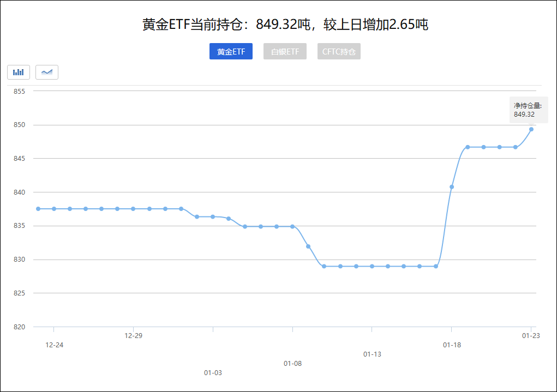Switch to the CFTC持仓 tab
The height and width of the screenshot is (392, 557).
[x=339, y=52]
